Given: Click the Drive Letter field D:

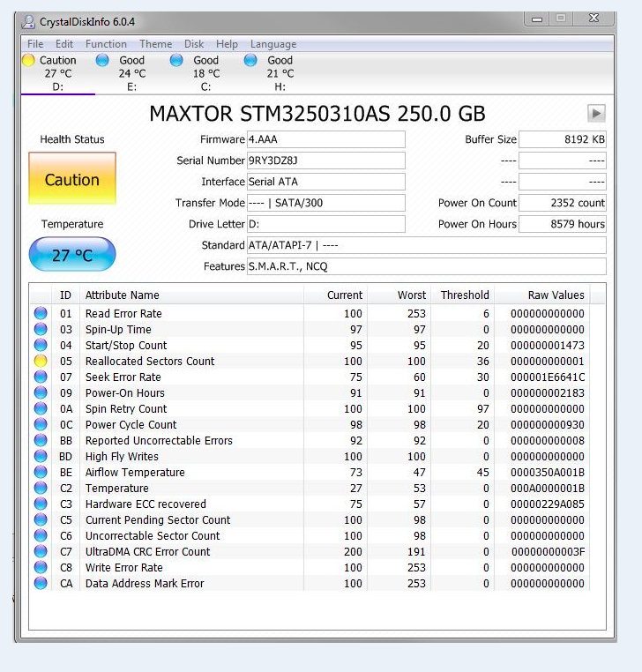Looking at the screenshot, I should [326, 224].
